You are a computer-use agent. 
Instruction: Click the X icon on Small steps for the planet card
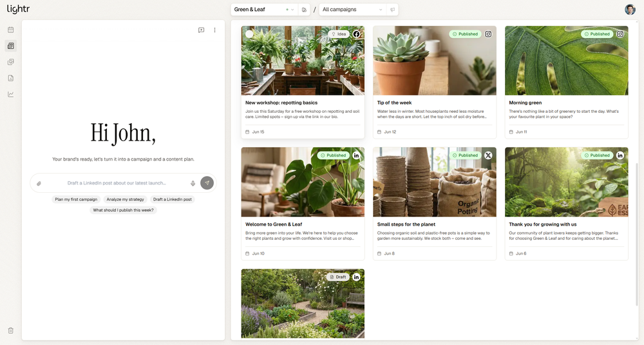(x=488, y=155)
